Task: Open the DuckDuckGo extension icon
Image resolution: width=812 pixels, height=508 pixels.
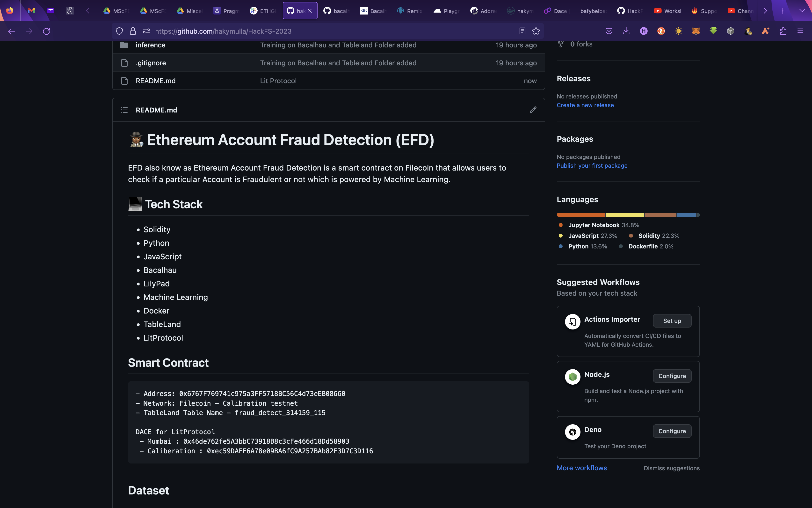Action: coord(661,31)
